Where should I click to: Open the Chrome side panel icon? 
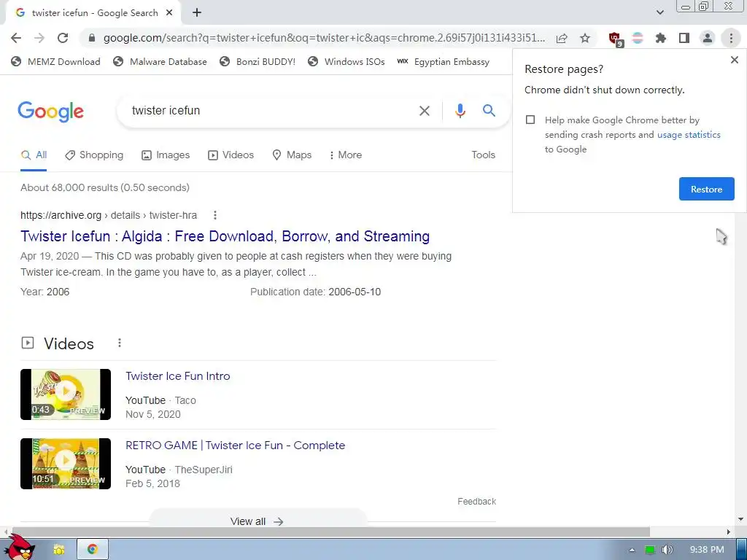click(684, 38)
